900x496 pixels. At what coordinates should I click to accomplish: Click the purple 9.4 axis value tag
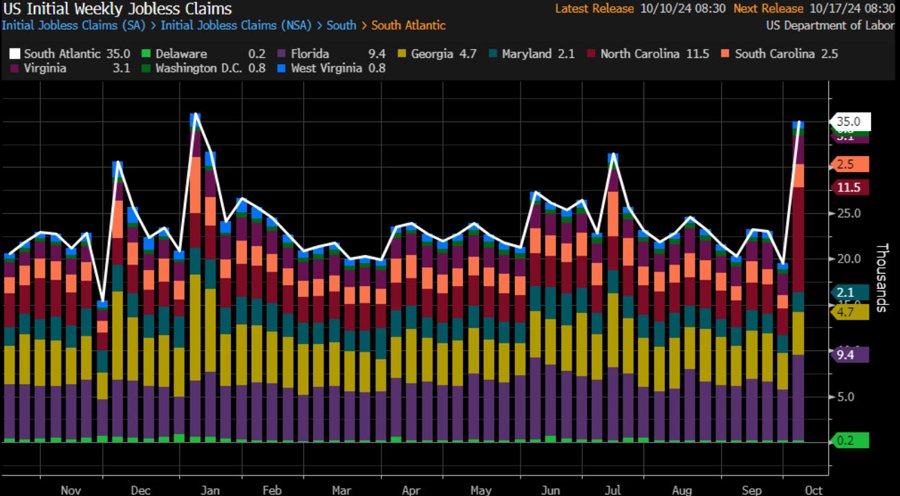849,354
